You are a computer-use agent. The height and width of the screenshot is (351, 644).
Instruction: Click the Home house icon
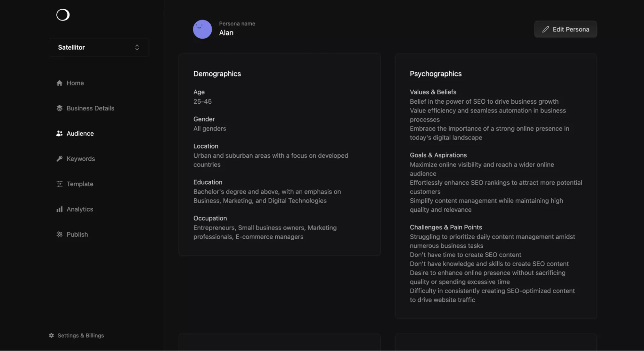[x=59, y=83]
